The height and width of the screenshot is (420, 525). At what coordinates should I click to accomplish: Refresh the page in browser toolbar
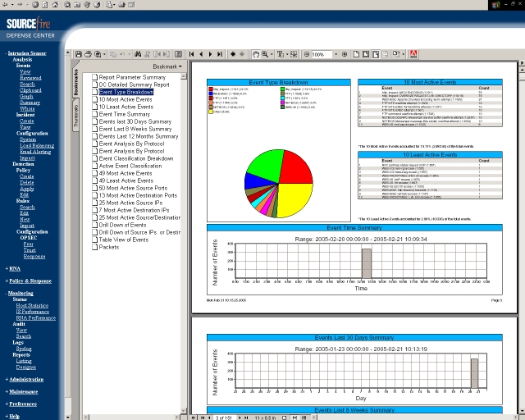coord(45,5)
